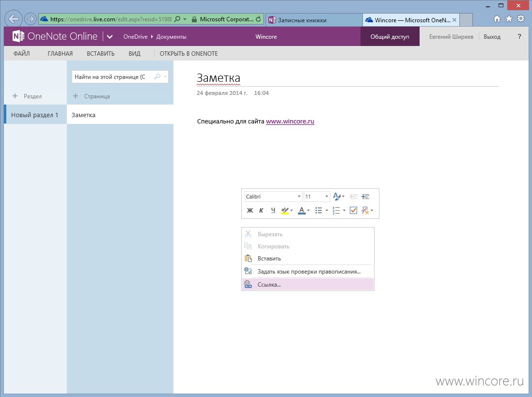
Task: Switch to Записные книжки browser tab
Action: click(x=314, y=20)
